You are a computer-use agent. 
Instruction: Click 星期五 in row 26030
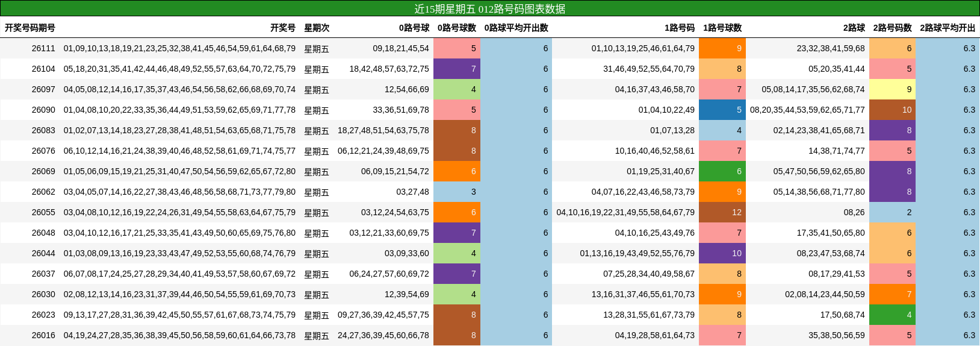[x=317, y=295]
